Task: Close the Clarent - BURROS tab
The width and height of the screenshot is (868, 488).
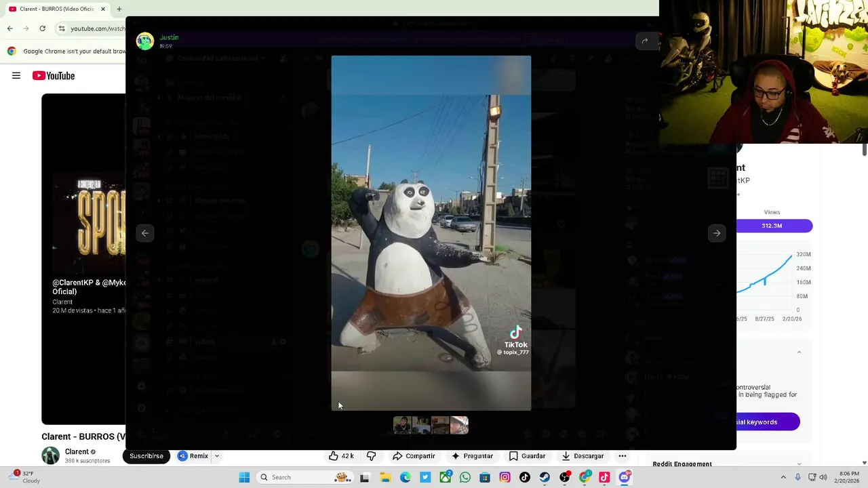Action: (x=103, y=9)
